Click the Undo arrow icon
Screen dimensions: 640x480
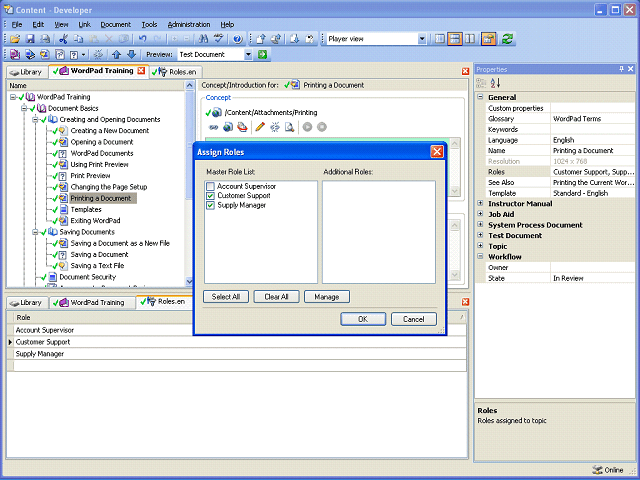tap(142, 39)
